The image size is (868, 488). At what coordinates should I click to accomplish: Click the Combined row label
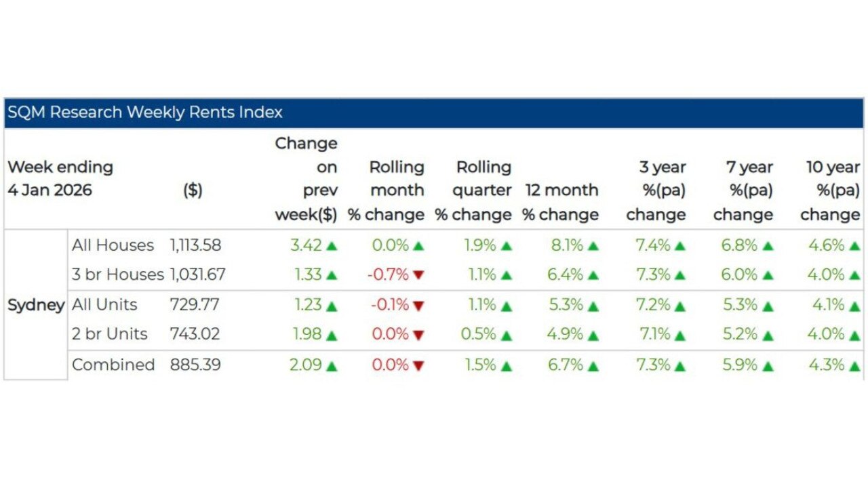point(113,365)
